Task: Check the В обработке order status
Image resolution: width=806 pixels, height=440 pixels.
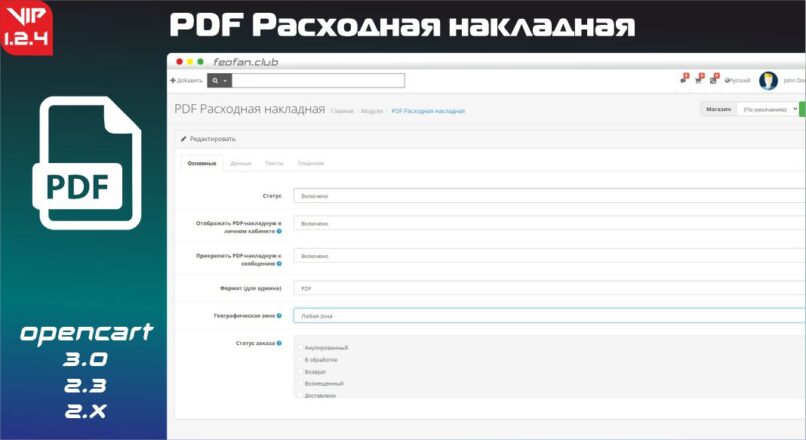Action: [x=300, y=360]
